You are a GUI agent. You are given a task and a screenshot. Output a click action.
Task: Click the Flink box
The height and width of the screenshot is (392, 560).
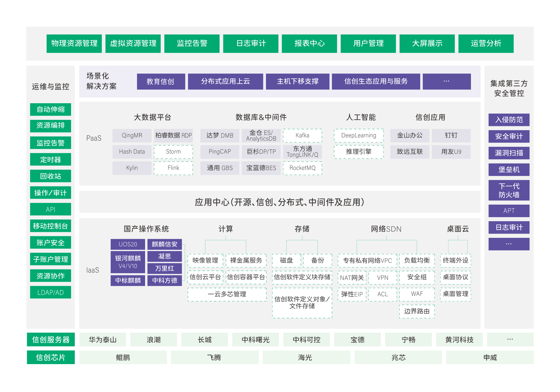point(174,168)
